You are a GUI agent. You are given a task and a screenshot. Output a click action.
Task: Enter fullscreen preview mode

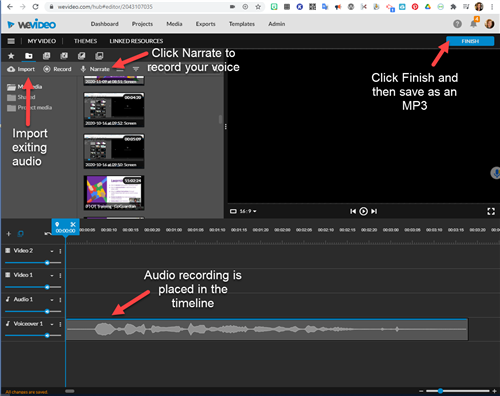pyautogui.click(x=491, y=211)
